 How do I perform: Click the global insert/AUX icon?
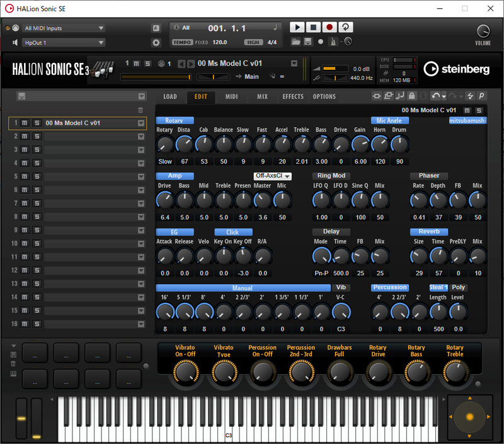376,96
